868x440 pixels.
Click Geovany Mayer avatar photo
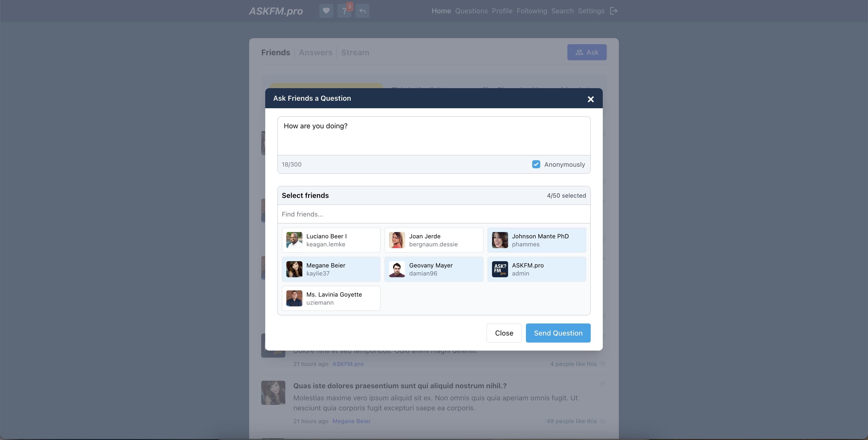pos(397,269)
